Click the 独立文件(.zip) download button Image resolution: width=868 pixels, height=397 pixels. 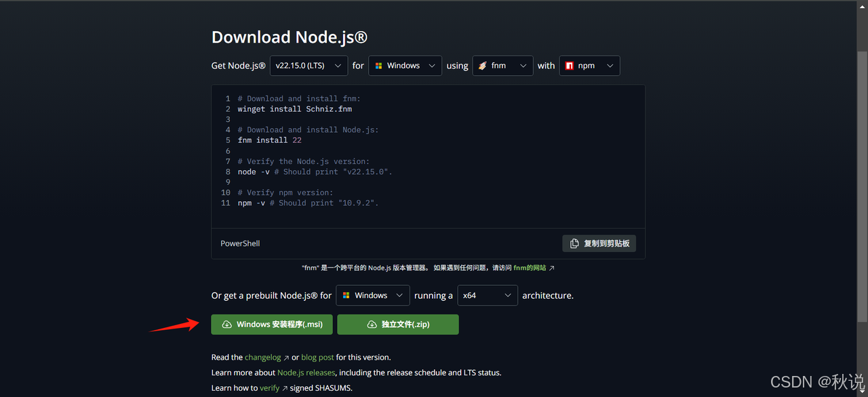point(398,325)
